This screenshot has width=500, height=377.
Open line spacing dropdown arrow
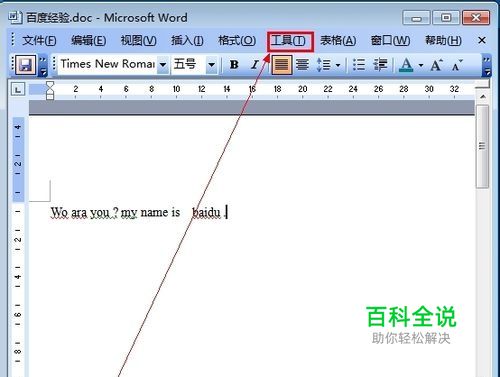338,65
